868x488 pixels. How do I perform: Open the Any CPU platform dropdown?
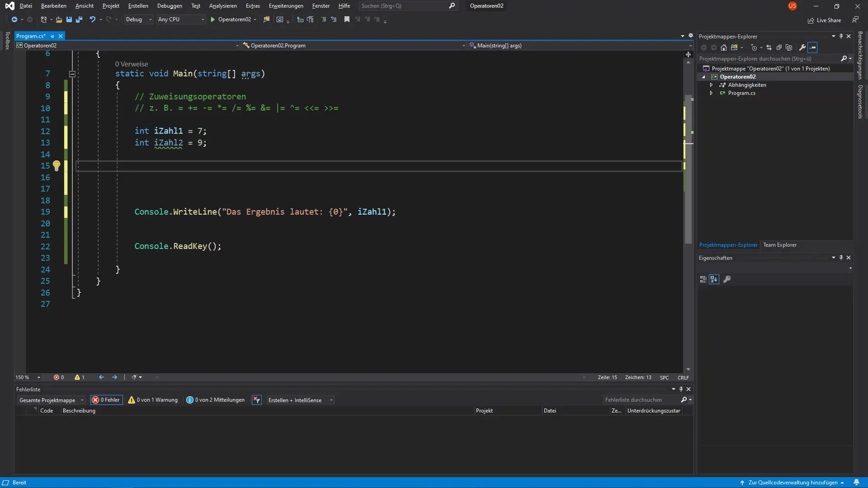tap(181, 19)
